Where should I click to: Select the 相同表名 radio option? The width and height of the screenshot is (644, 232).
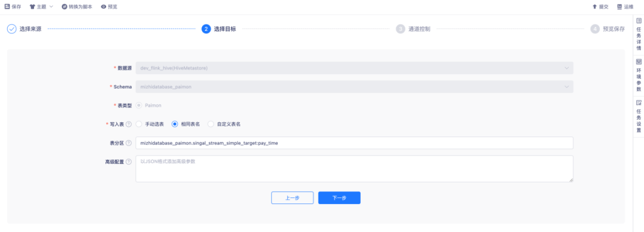175,124
